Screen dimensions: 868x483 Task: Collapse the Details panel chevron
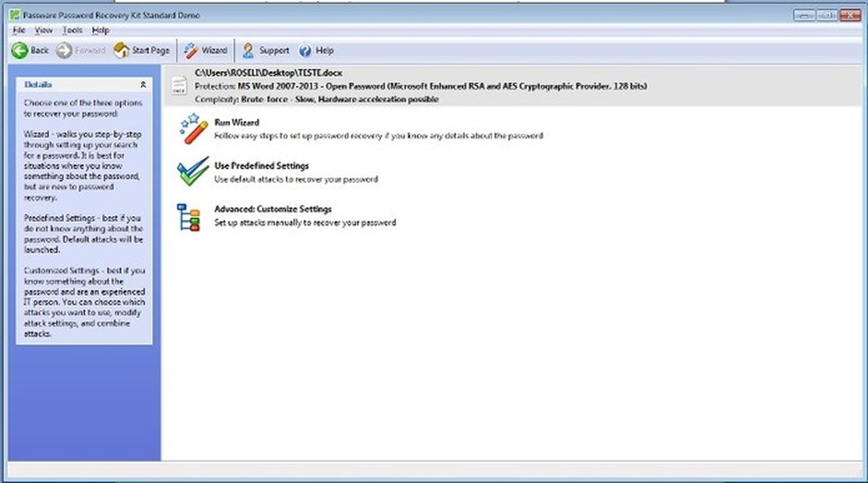coord(143,85)
